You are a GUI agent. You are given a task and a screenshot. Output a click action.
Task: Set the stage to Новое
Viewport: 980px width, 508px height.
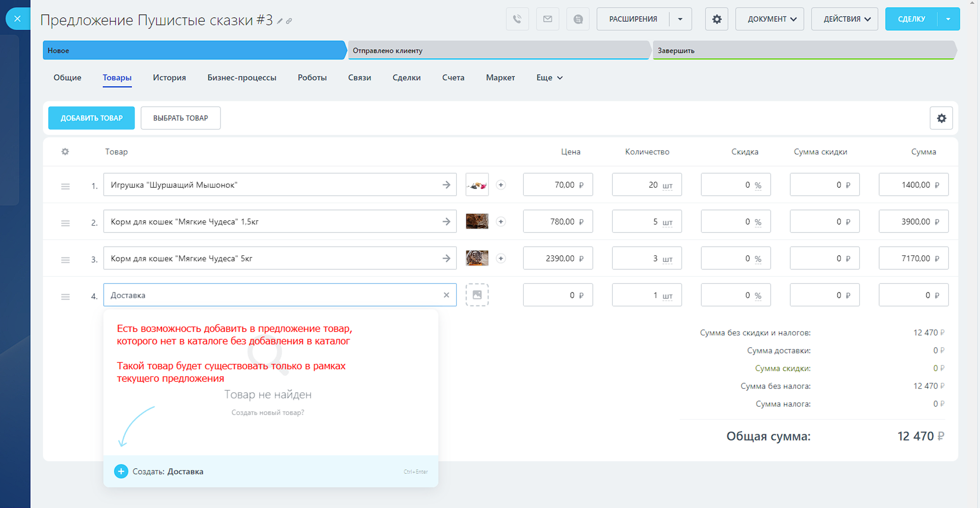pos(194,51)
